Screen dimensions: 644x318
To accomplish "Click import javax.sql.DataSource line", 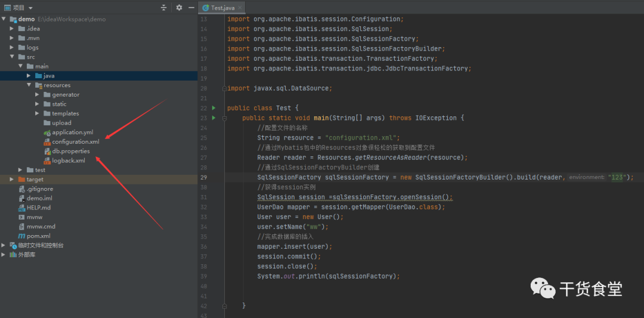I will tap(279, 88).
